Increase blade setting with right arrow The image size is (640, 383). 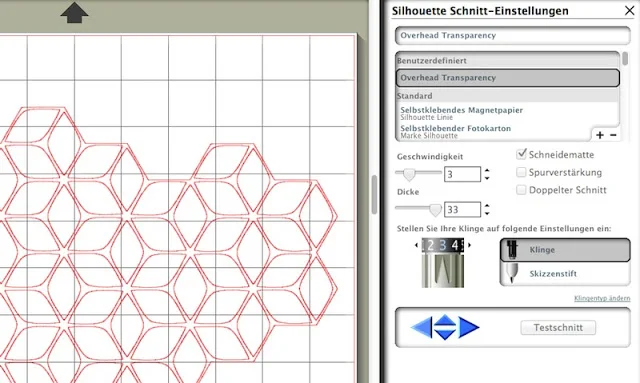pos(469,245)
